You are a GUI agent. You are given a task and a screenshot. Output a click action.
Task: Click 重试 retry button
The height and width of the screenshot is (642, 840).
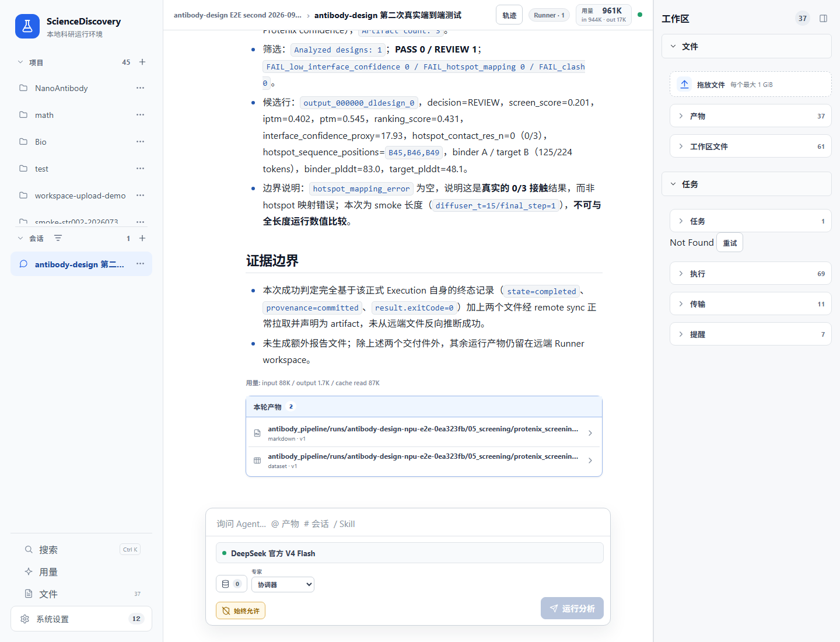coord(730,243)
